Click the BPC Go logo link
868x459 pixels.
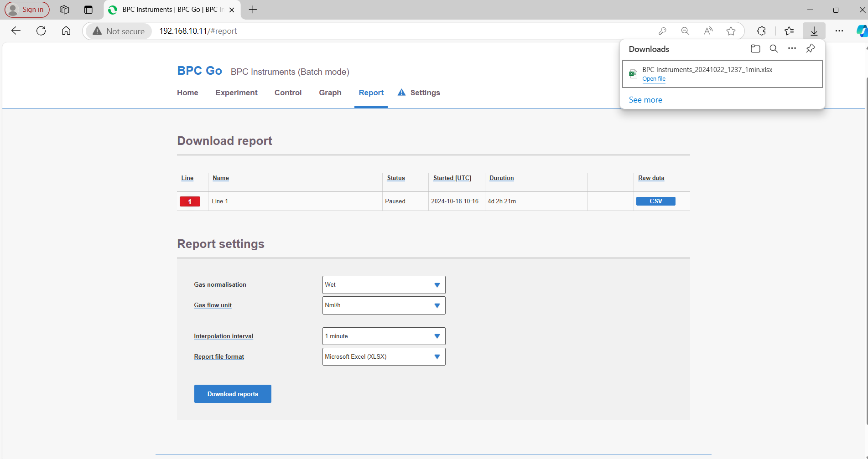coord(199,71)
